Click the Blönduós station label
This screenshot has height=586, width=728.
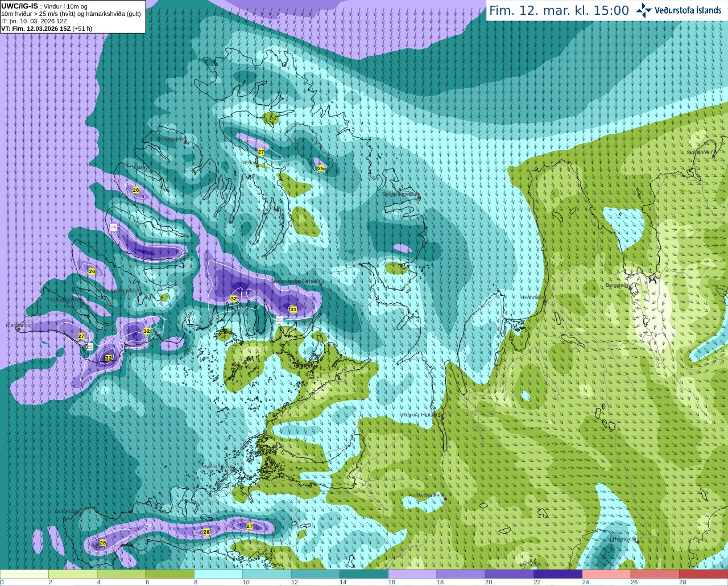tap(534, 298)
